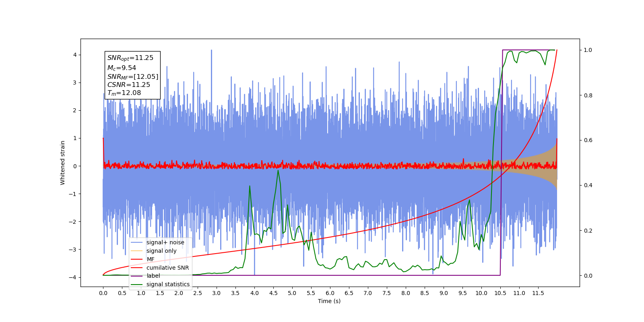The image size is (644, 322).
Task: Click the −2 tick on the left strain axis
Action: click(72, 222)
